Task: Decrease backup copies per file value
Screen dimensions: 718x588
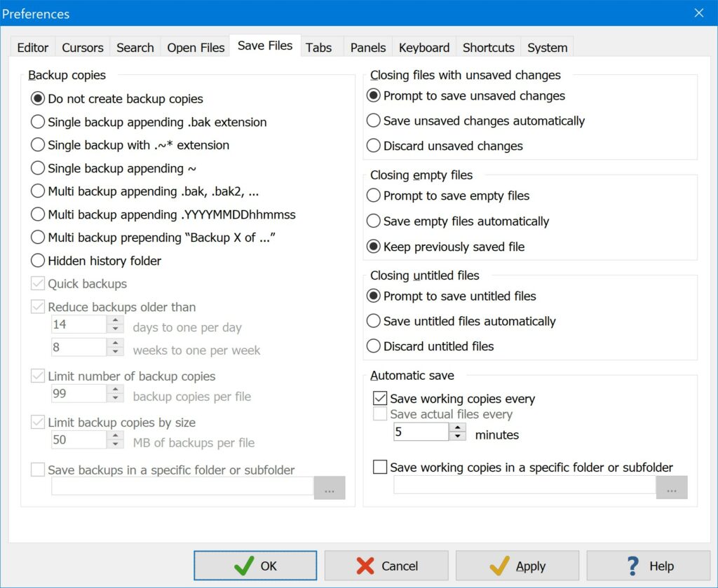Action: pos(116,397)
